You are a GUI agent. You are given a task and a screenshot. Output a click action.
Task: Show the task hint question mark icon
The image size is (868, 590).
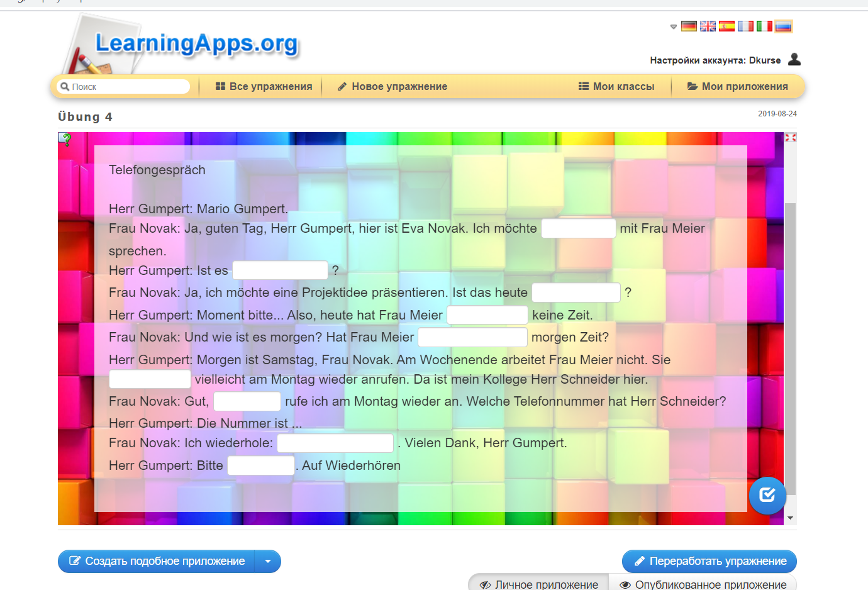coord(65,139)
